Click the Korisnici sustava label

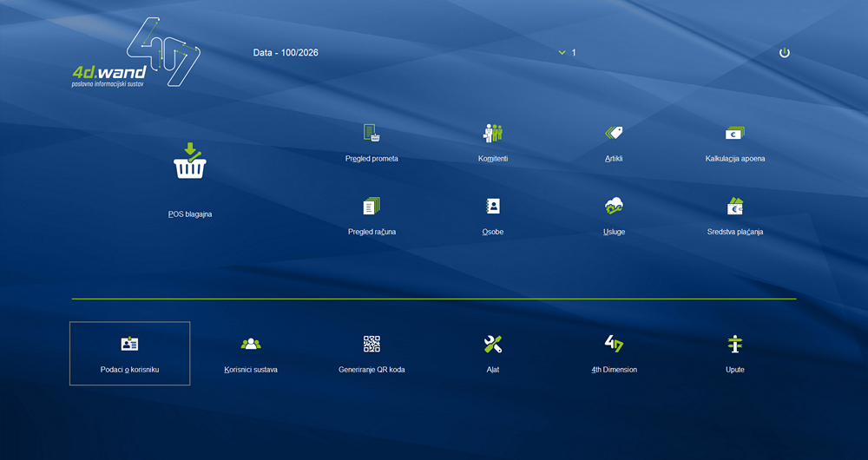point(251,370)
